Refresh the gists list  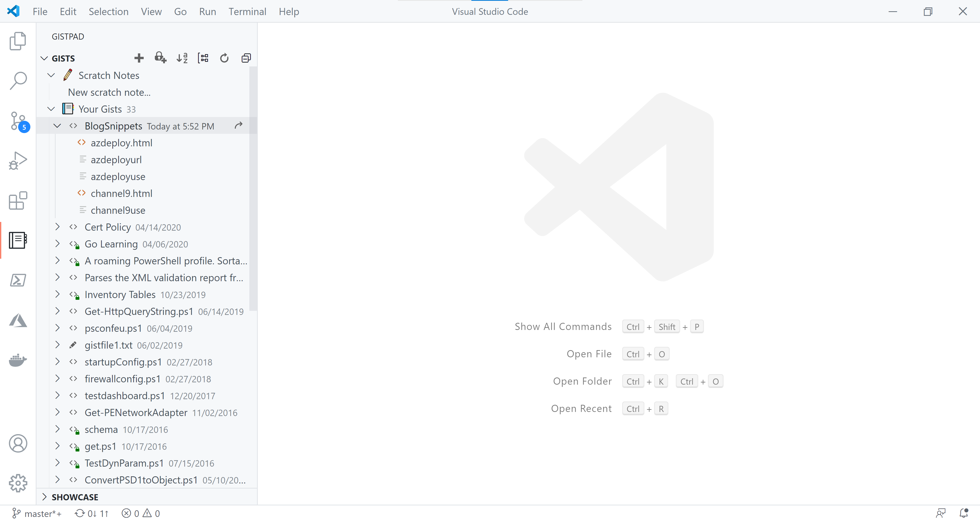click(x=225, y=58)
